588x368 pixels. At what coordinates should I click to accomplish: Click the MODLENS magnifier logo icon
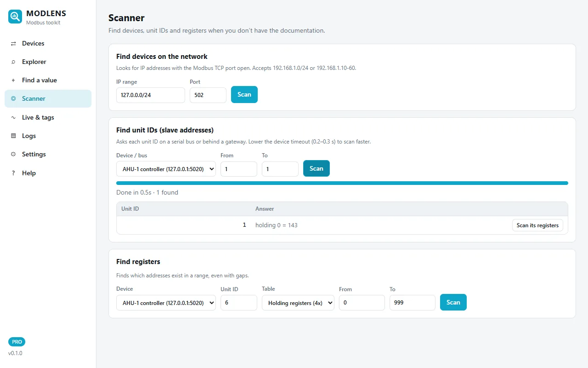pyautogui.click(x=15, y=17)
